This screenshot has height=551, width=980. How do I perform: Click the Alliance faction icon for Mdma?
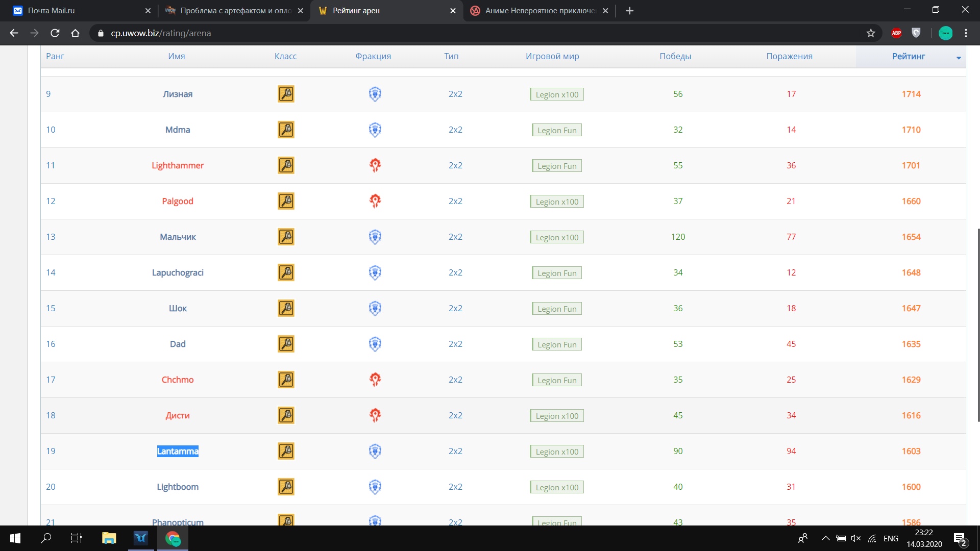pos(375,130)
